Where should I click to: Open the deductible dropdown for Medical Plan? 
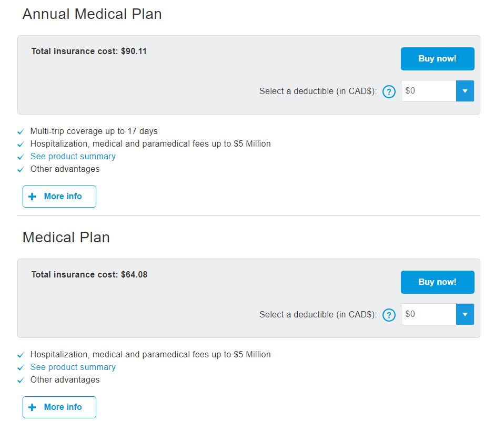465,314
